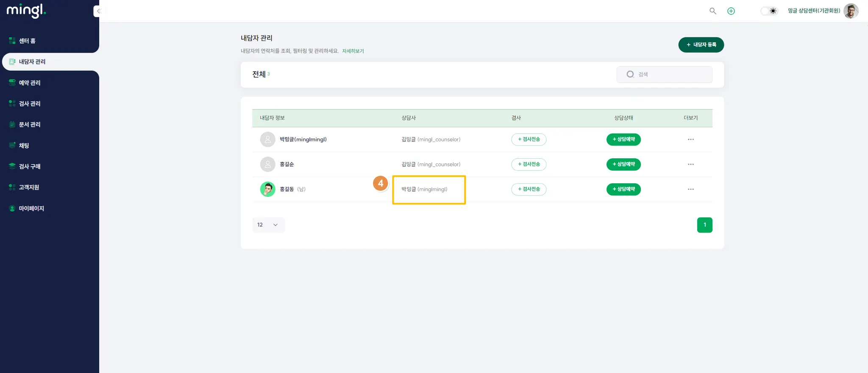
Task: Go to 예약 관리 in sidebar
Action: (x=29, y=83)
